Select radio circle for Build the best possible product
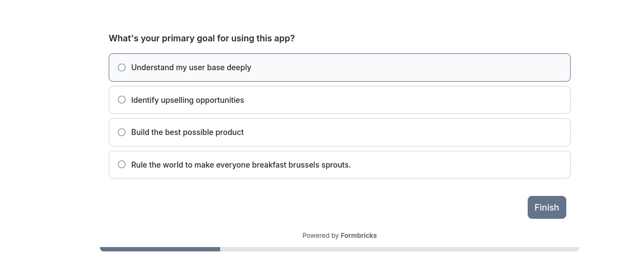Screen dimensions: 644x271 coord(122,132)
